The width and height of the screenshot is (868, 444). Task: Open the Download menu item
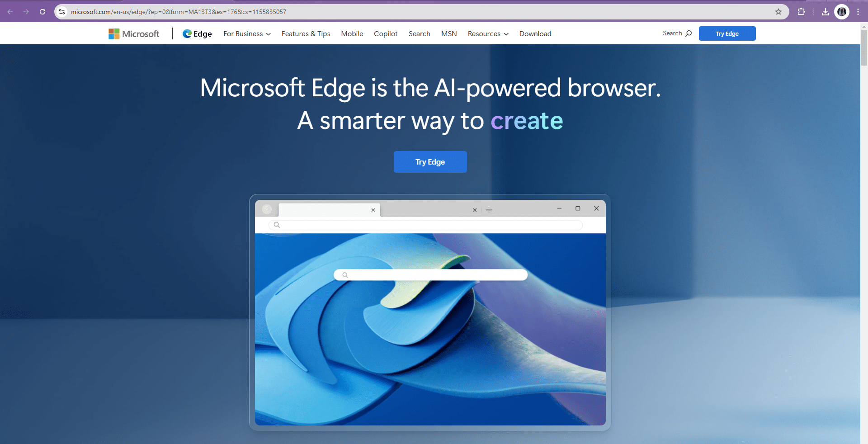pos(535,34)
